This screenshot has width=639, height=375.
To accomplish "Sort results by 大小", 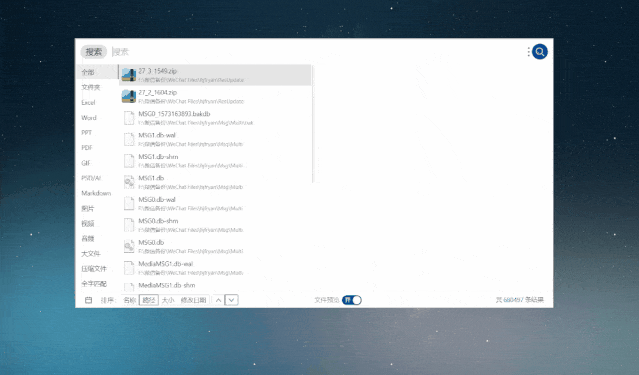I will (168, 300).
